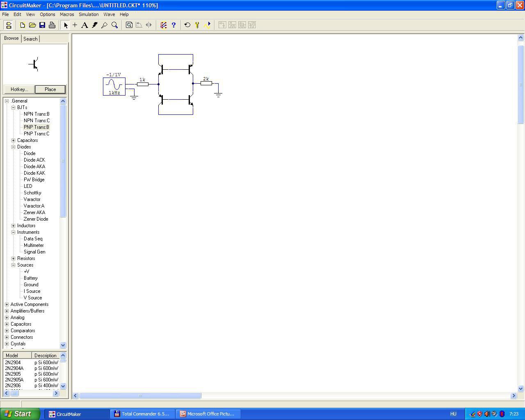The image size is (525, 420).
Task: Select the Text tool in toolbar
Action: point(84,25)
